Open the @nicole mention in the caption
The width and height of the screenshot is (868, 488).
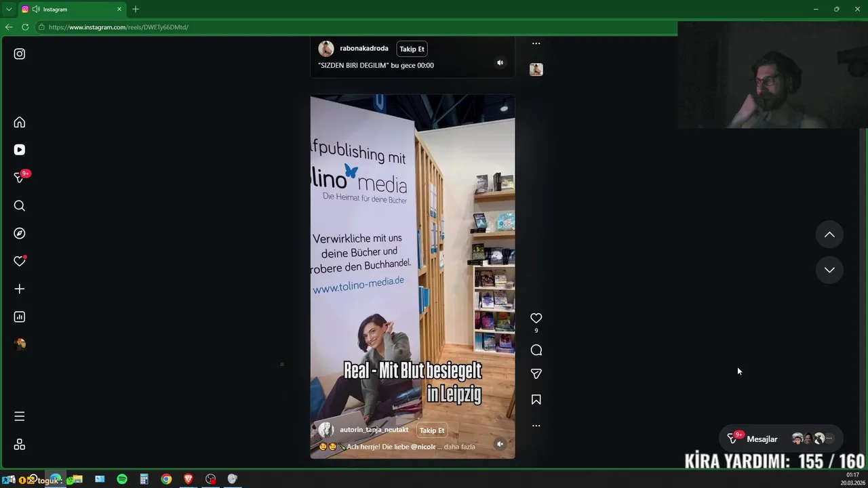(423, 447)
